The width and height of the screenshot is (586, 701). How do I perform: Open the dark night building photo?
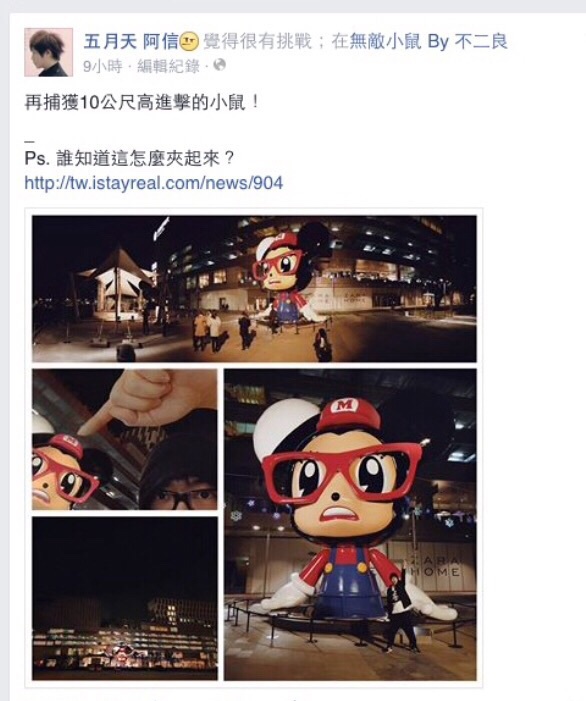125,599
